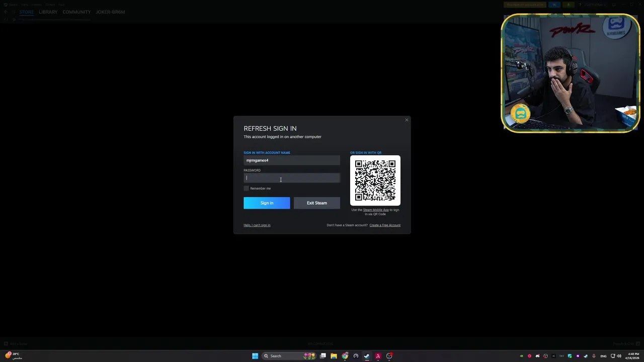The width and height of the screenshot is (644, 362).
Task: Open the "Help, I can't sign in" link
Action: (x=257, y=225)
